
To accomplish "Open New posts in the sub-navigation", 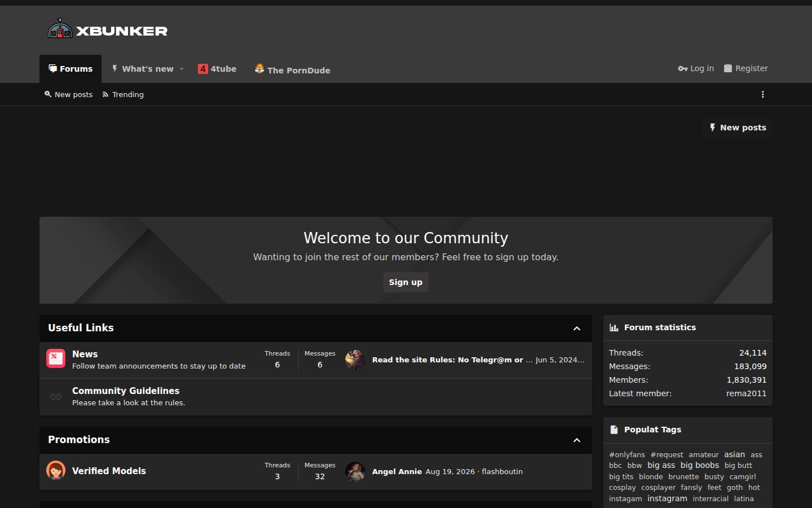I will tap(68, 94).
